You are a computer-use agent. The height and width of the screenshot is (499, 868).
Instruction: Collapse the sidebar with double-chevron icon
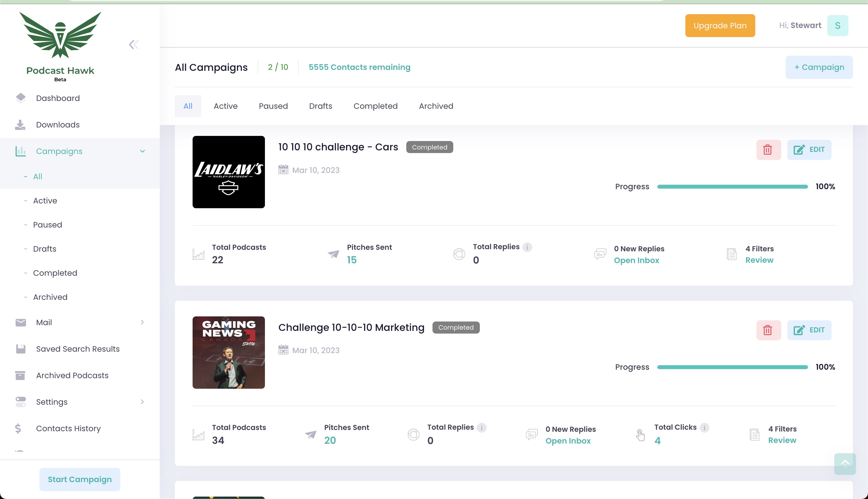(x=134, y=45)
